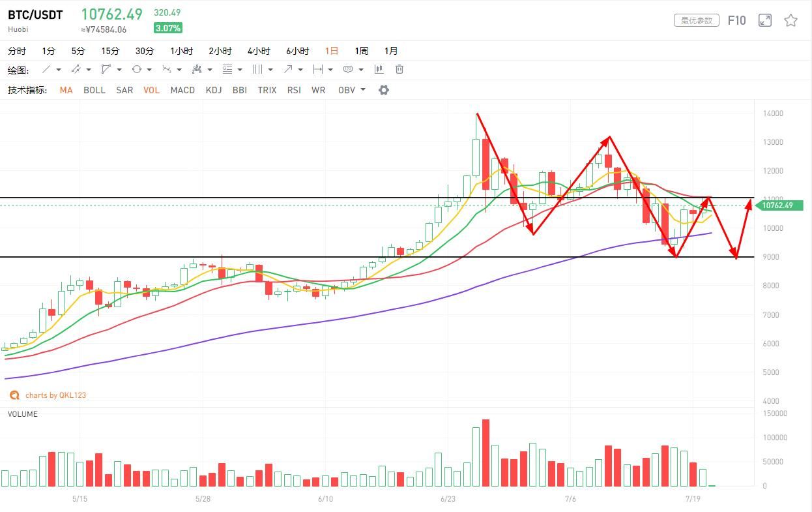Toggle the TRIX indicator
The height and width of the screenshot is (512, 812).
coord(267,90)
